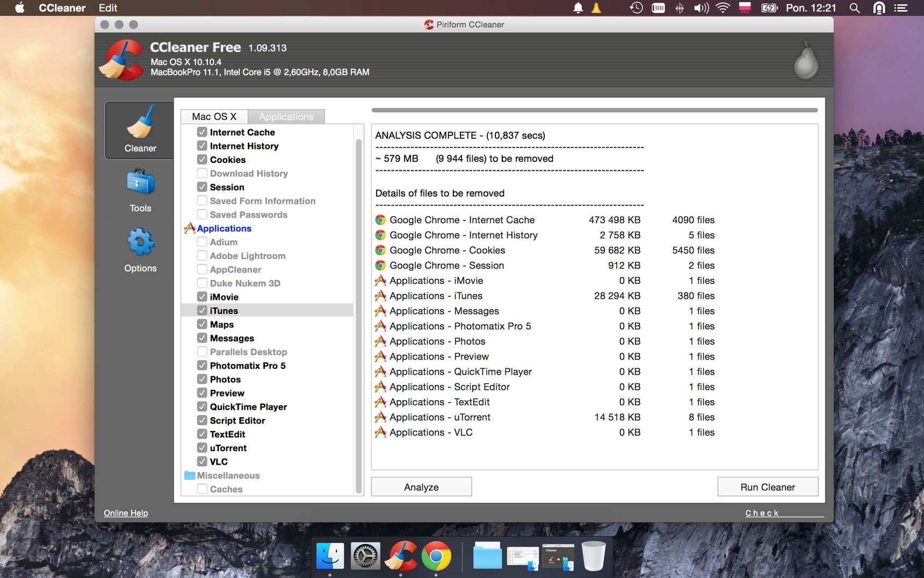This screenshot has height=578, width=924.
Task: Uncheck the Internet History checkbox
Action: coord(202,146)
